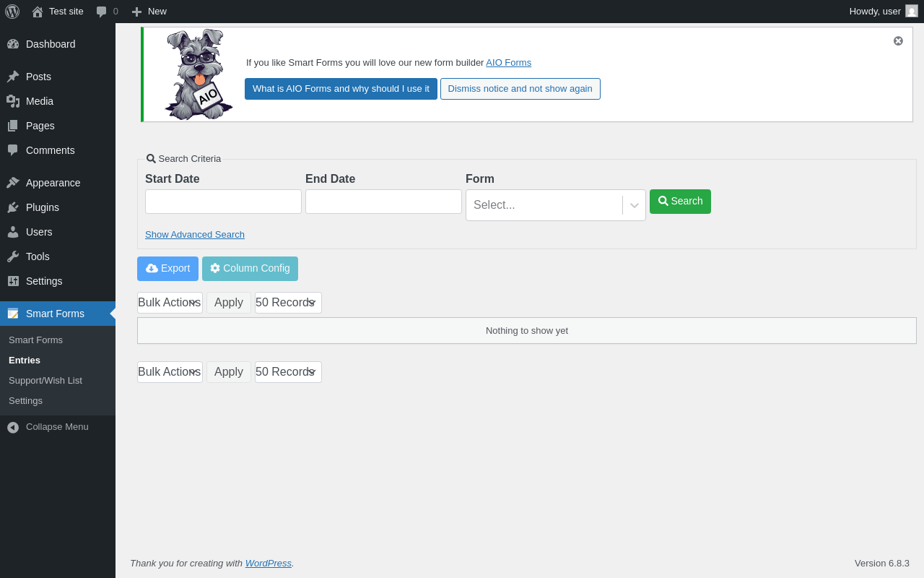Click the Smart Forms menu icon
924x578 pixels.
(x=13, y=314)
